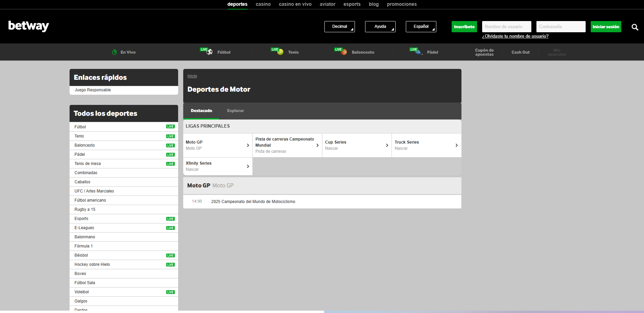Open the blog menu item

[x=374, y=4]
